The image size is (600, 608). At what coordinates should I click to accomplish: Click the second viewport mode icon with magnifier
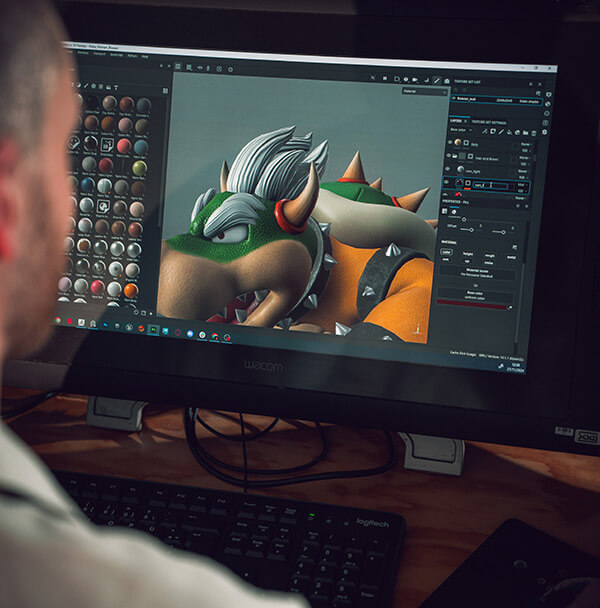[189, 68]
